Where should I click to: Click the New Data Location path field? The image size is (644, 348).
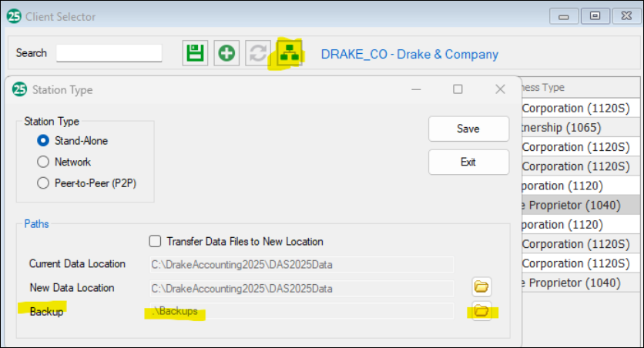click(x=302, y=289)
